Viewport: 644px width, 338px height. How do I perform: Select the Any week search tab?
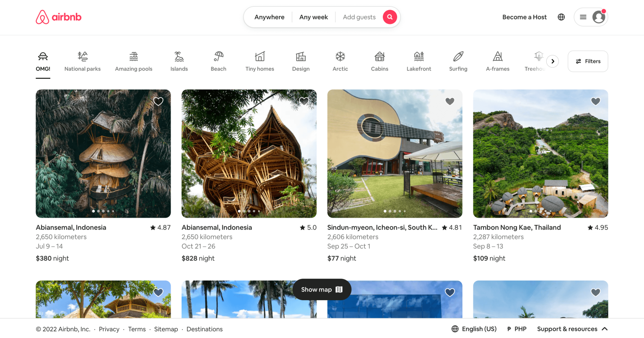click(x=313, y=17)
